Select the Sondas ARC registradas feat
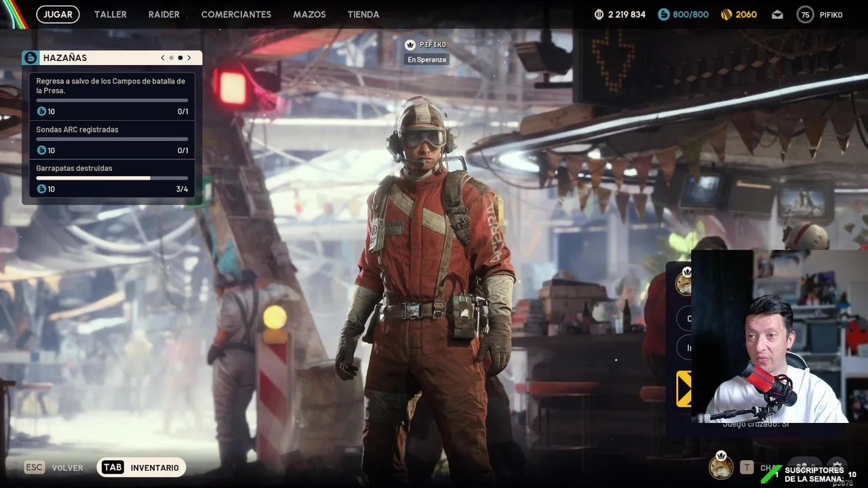 112,140
